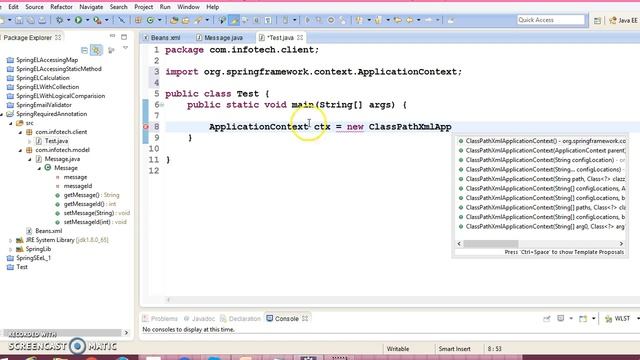640x360 pixels.
Task: Open the Source menu
Action: [x=34, y=7]
